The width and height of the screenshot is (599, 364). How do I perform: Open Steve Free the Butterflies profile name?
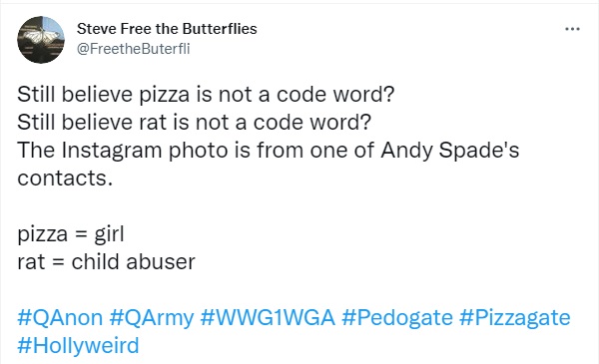(167, 29)
